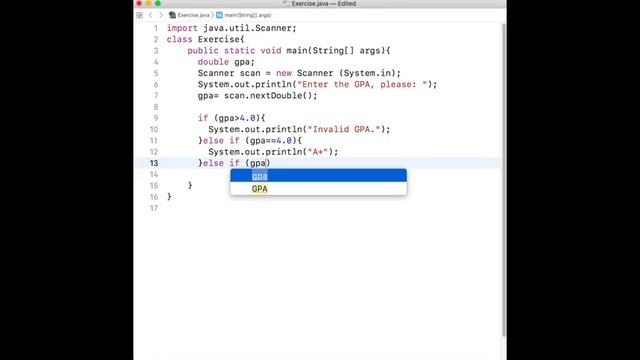
Task: Click the closing brace on line 15
Action: [190, 186]
